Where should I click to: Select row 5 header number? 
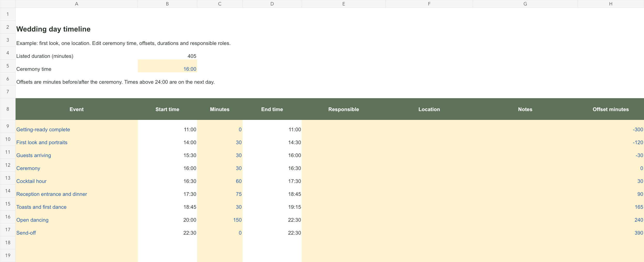tap(8, 66)
